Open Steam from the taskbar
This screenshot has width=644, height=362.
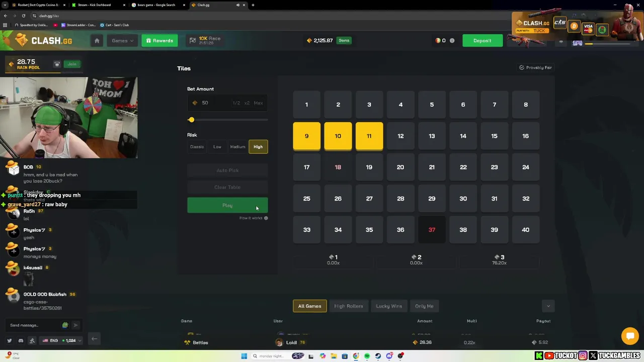click(378, 356)
